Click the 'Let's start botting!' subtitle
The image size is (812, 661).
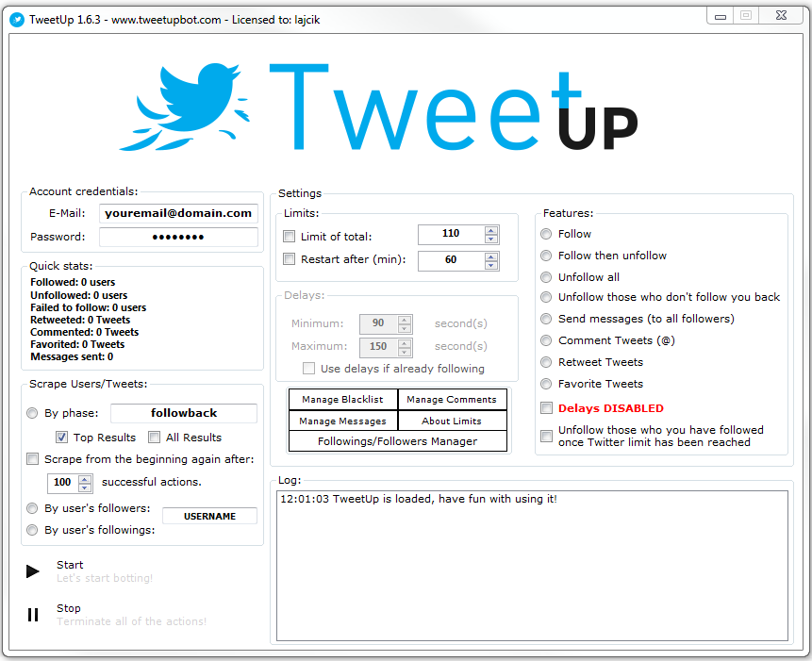point(105,578)
